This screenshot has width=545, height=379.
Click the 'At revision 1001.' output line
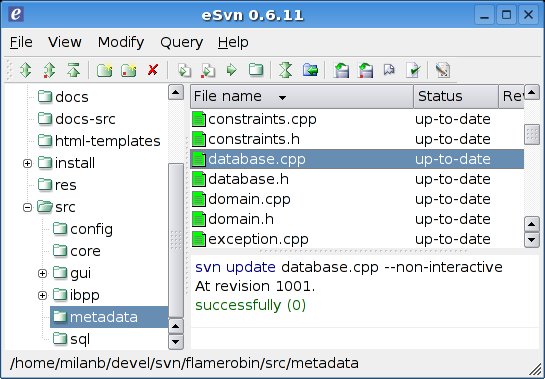pos(255,286)
